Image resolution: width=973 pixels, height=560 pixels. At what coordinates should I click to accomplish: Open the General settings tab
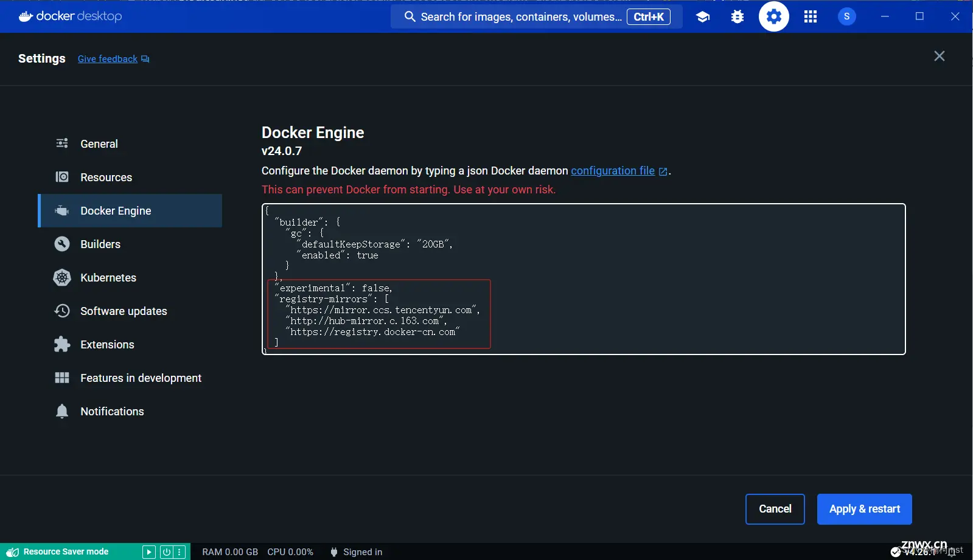point(130,143)
